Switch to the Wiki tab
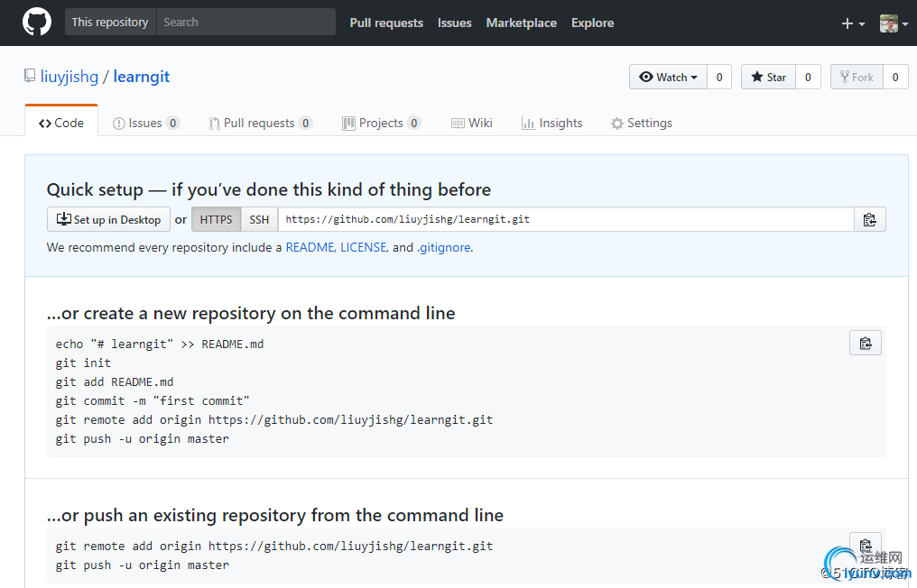This screenshot has height=588, width=917. [472, 123]
